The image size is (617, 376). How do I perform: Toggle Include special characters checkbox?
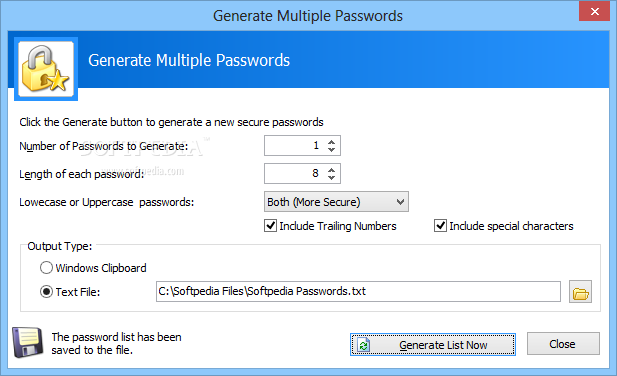pyautogui.click(x=440, y=226)
